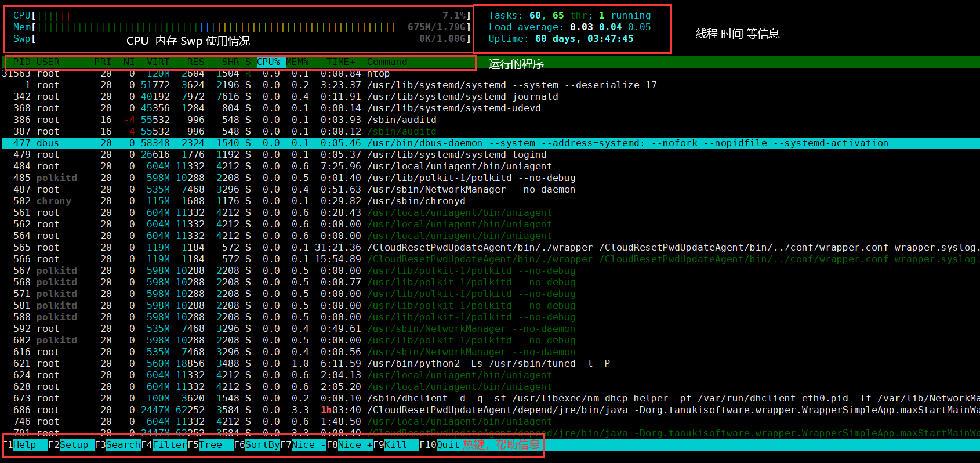Sort by the RES column header
This screenshot has height=463, width=980.
coord(196,62)
